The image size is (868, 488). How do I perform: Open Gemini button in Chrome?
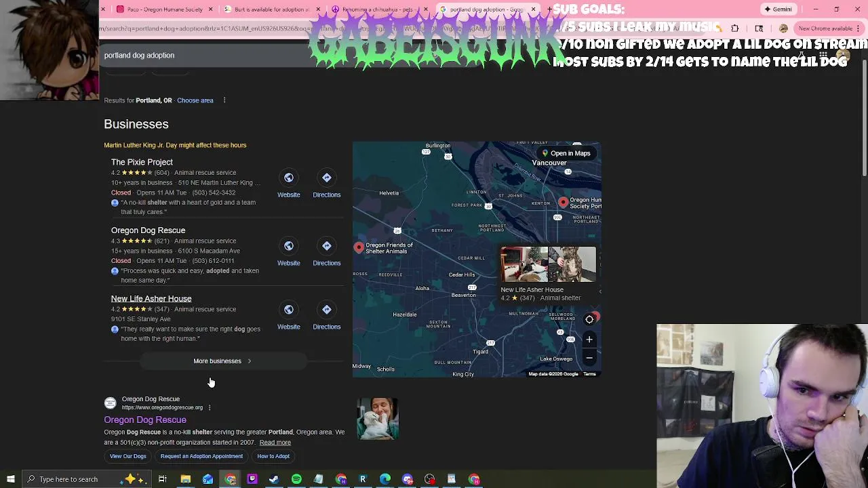778,9
